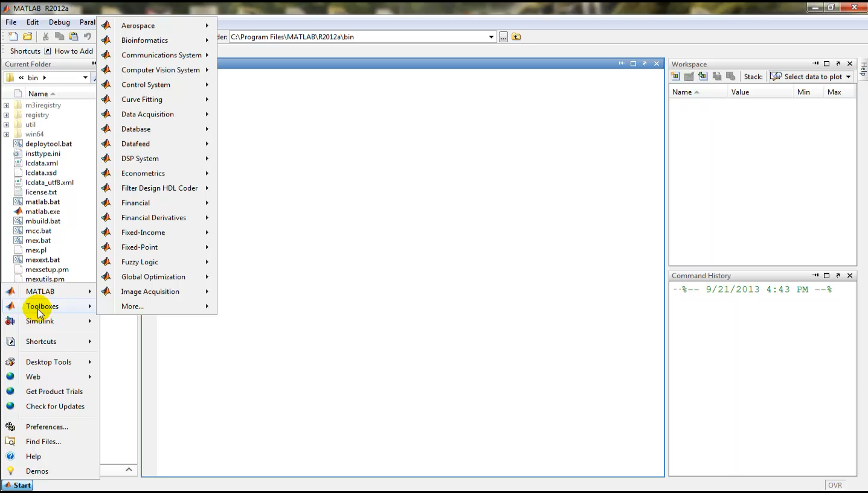Open the Control System toolbox submenu
This screenshot has height=493, width=868.
[x=157, y=84]
